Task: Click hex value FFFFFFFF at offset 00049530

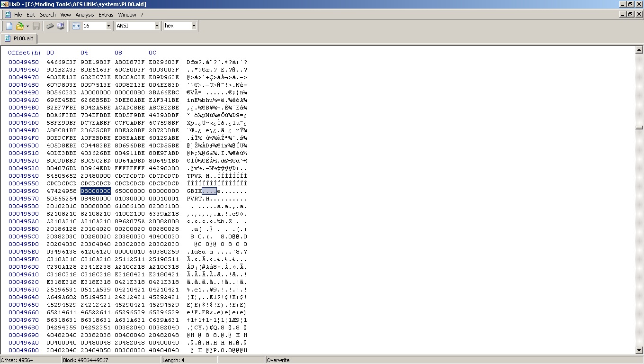Action: (130, 168)
